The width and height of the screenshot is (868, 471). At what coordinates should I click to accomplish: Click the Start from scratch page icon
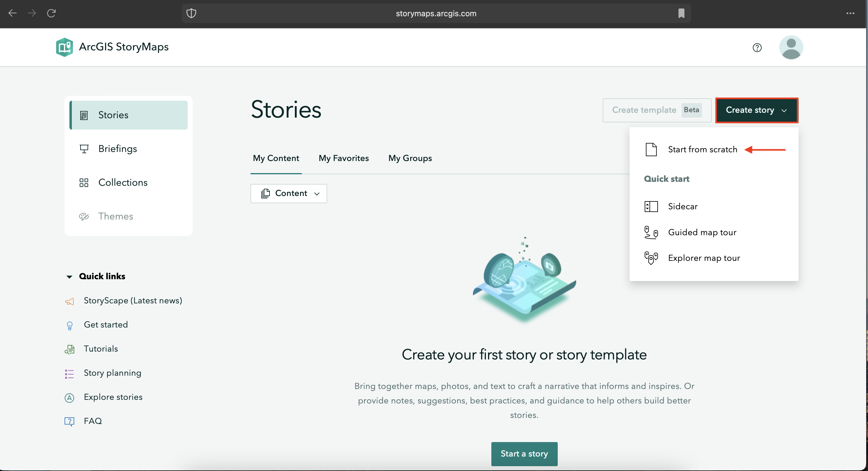coord(651,150)
